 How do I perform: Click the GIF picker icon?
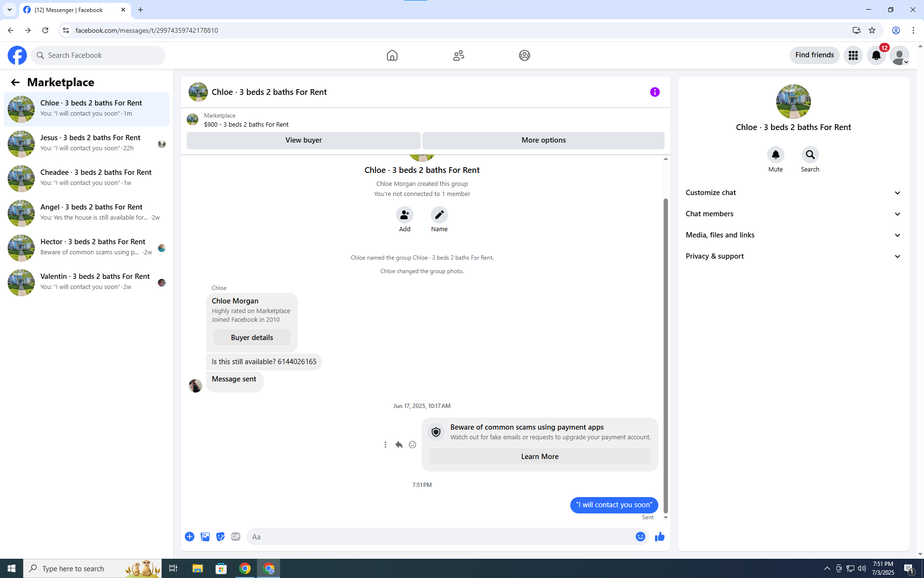(235, 537)
